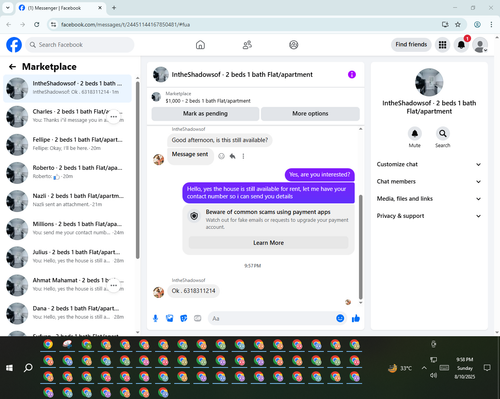Open the clock showing 9:58 PM Sunday
The height and width of the screenshot is (399, 500).
pos(464,368)
